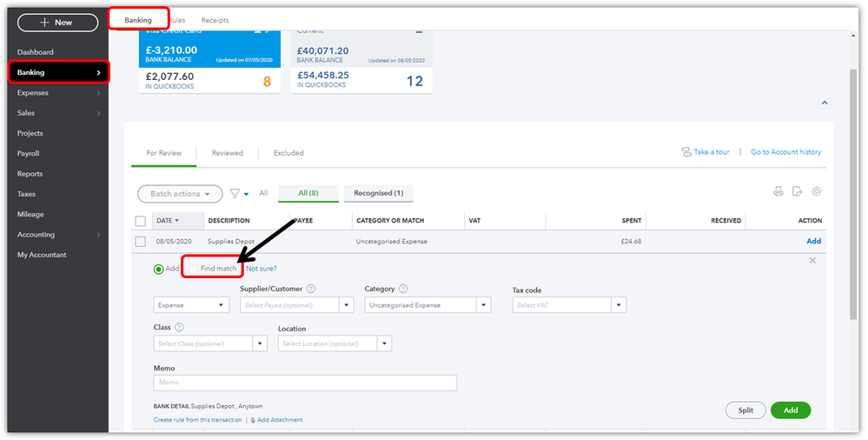Open the Batch actions dropdown
868x440 pixels.
tap(180, 194)
